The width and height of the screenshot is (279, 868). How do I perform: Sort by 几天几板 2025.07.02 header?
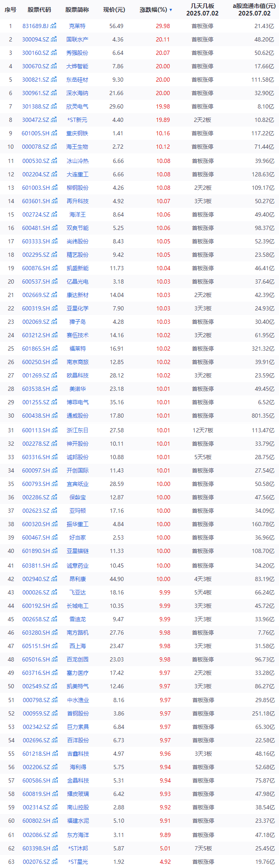[203, 10]
